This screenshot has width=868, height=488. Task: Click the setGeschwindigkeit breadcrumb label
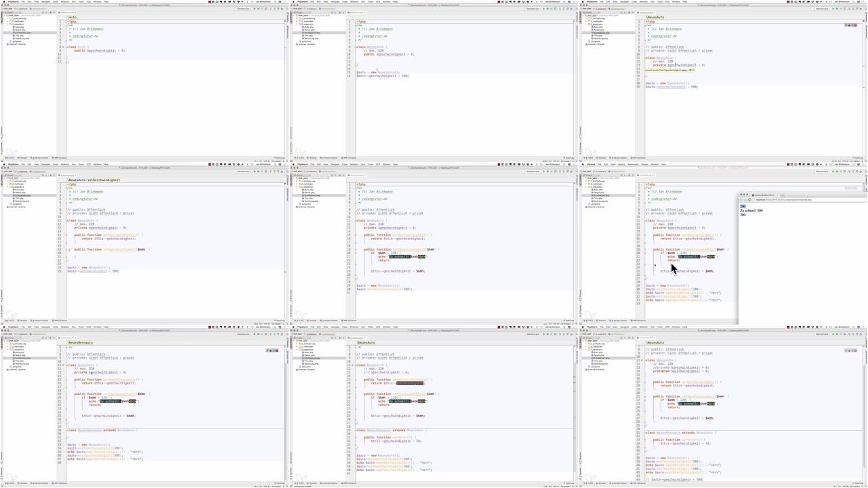coord(104,180)
